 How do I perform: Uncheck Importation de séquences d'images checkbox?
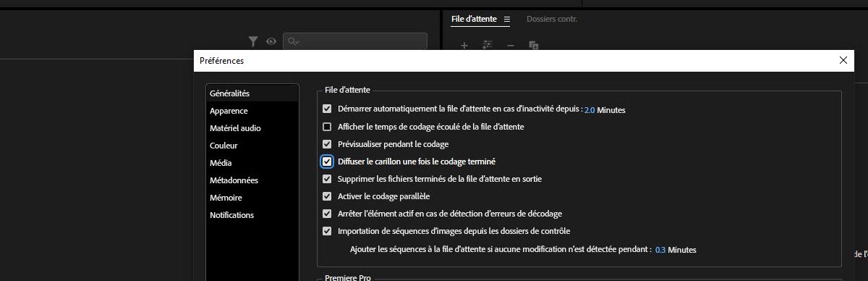pyautogui.click(x=327, y=231)
